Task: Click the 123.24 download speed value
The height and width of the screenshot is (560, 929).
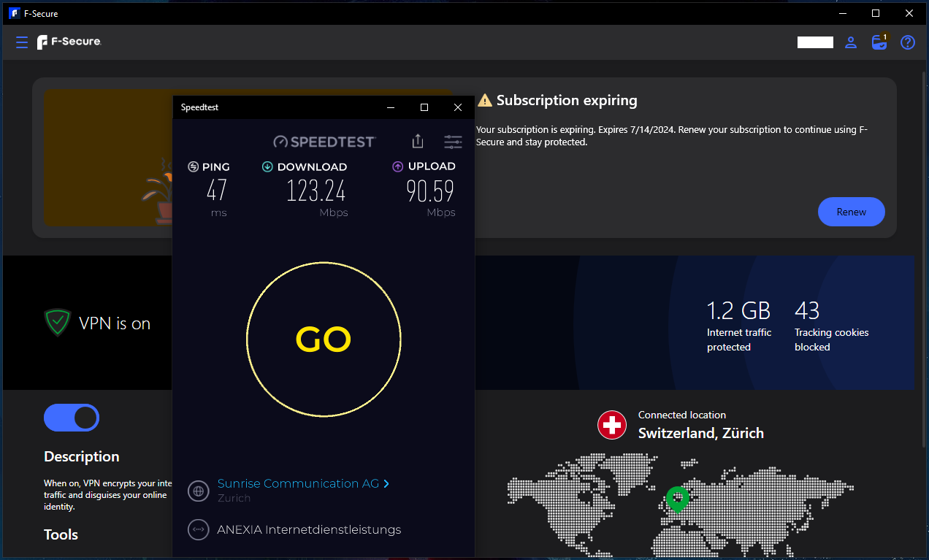Action: [x=316, y=191]
